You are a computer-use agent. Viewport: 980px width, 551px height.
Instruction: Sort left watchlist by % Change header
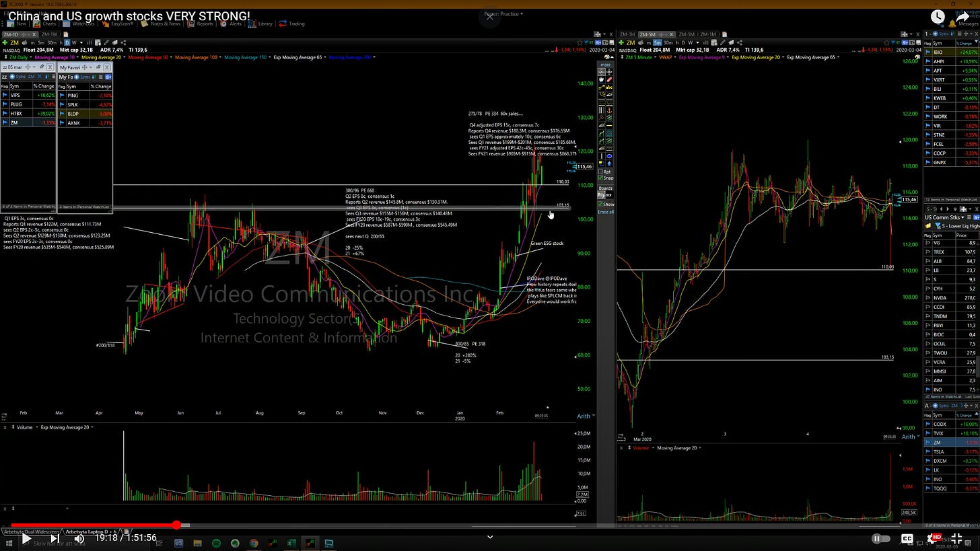pos(44,86)
